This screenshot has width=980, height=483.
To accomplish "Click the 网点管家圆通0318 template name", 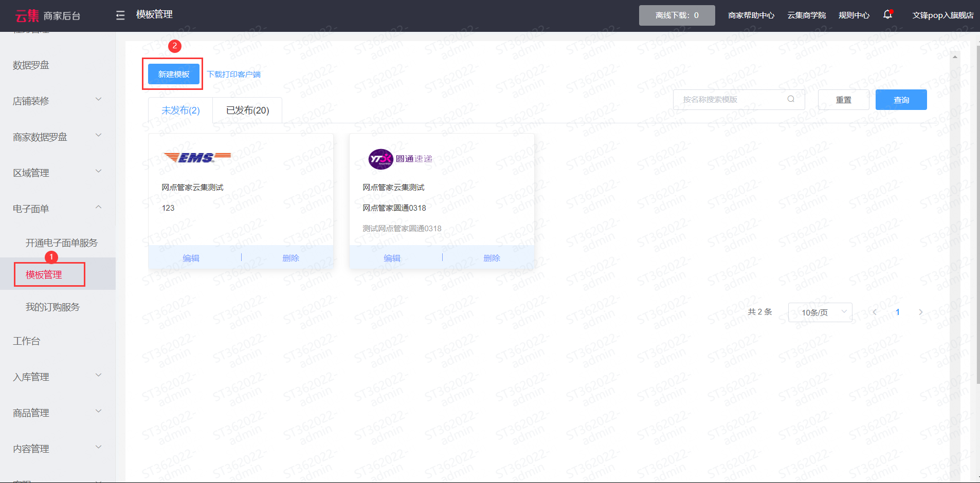I will click(x=394, y=208).
